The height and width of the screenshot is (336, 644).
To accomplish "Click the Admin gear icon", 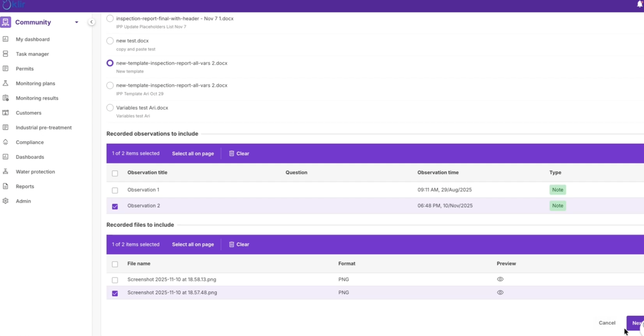I will tap(6, 201).
